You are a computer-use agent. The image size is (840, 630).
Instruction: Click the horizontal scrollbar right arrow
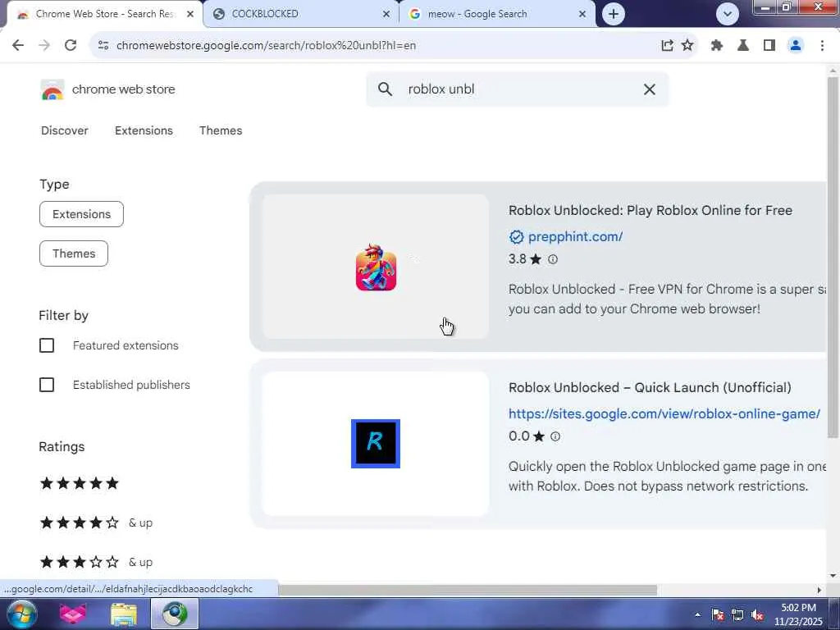coord(819,590)
